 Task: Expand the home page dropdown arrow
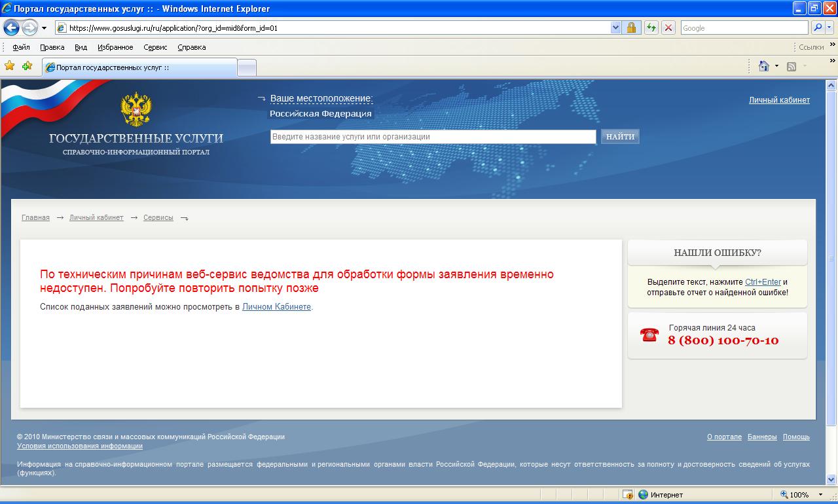pyautogui.click(x=777, y=66)
